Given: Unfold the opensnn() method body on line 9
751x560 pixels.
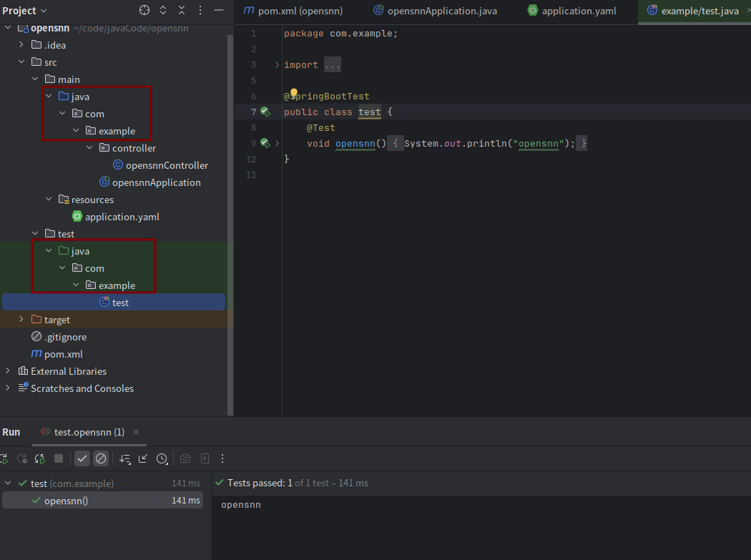Looking at the screenshot, I should pos(277,143).
